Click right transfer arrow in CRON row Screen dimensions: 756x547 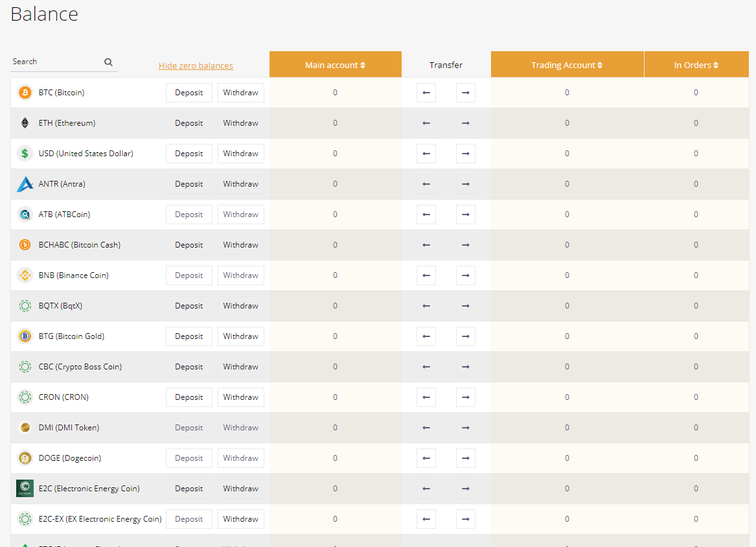(465, 397)
